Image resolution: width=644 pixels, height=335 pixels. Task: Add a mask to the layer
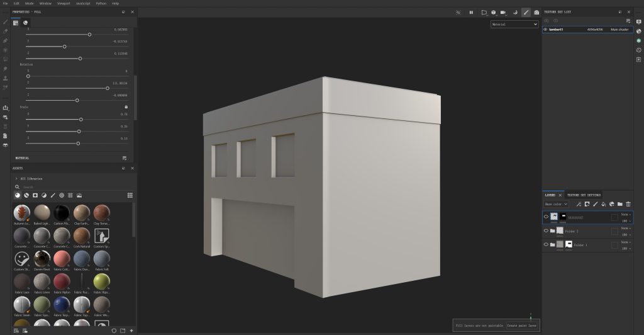(587, 204)
